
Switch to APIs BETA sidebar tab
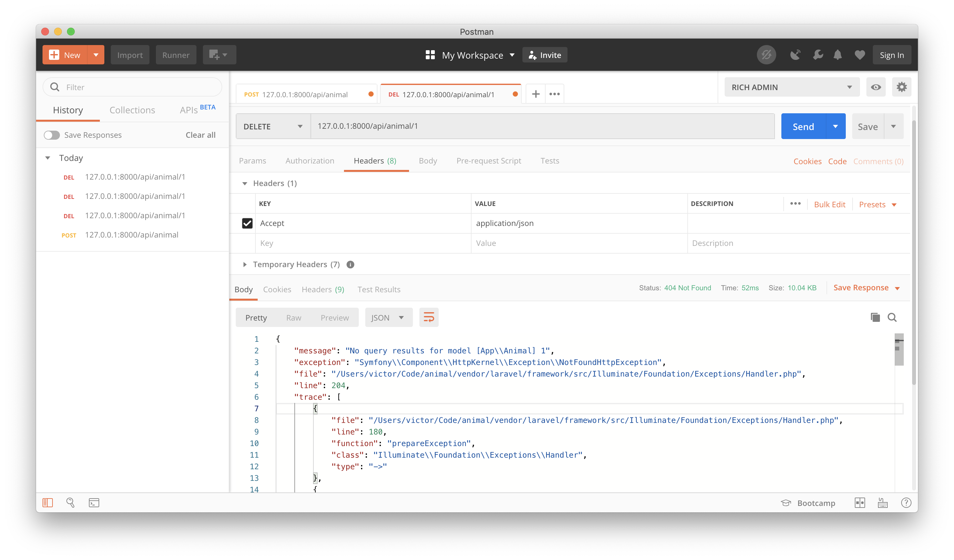pos(198,109)
